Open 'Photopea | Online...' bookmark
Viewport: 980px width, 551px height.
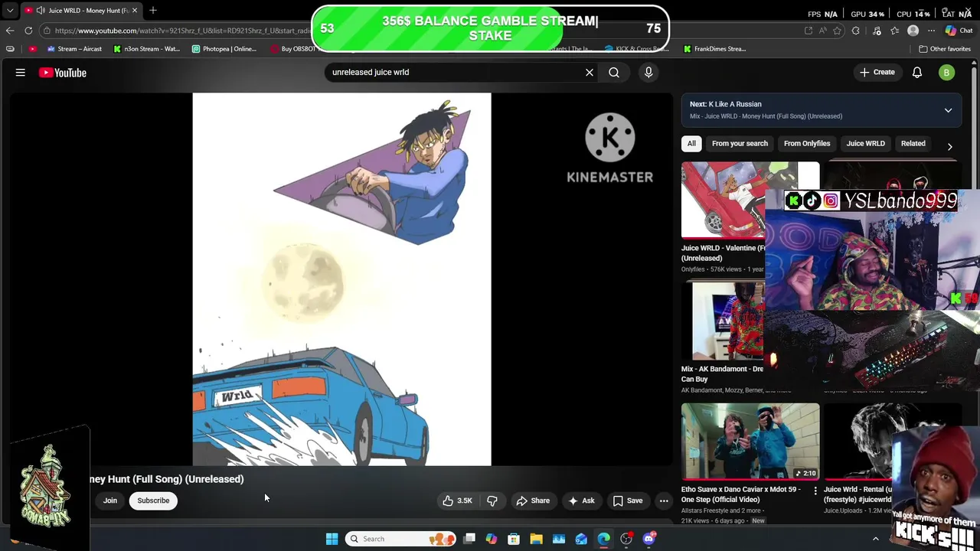tap(224, 49)
